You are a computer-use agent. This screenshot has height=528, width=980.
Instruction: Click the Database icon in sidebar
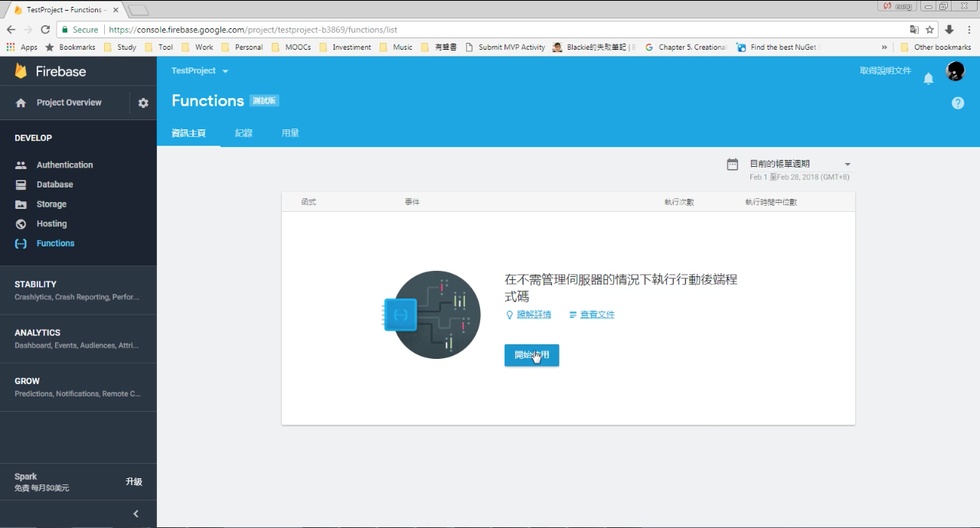(x=21, y=184)
